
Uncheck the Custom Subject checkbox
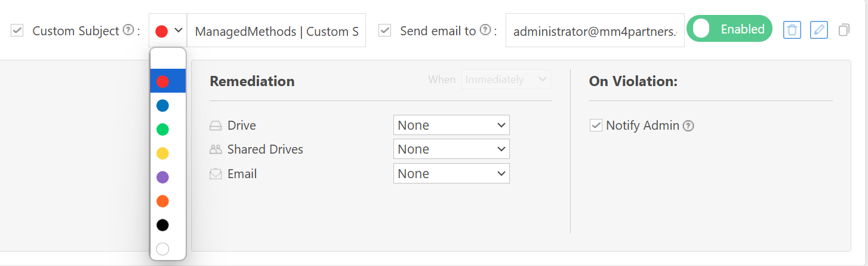17,30
